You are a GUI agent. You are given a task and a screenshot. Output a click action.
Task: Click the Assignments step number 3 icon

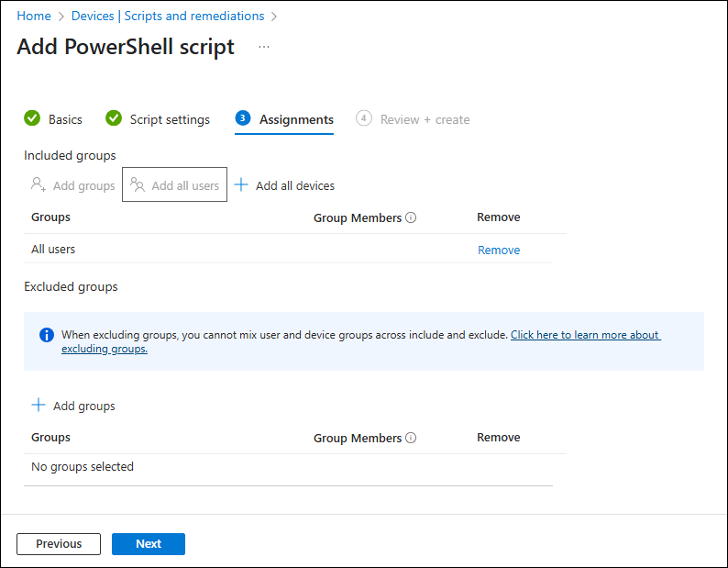243,118
